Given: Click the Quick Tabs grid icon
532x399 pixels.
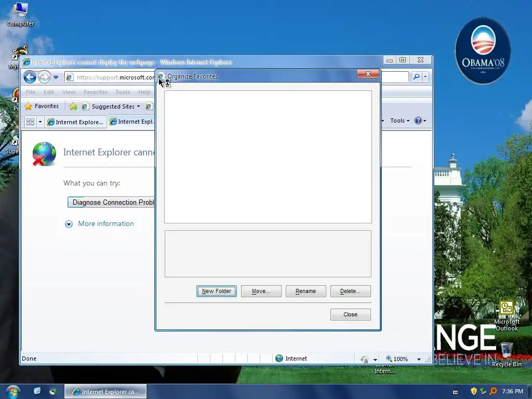Looking at the screenshot, I should [x=30, y=122].
